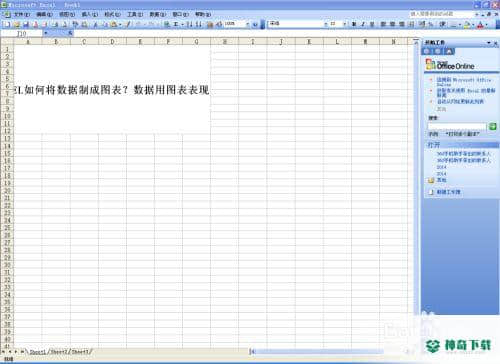Click the AutoSum sigma icon
Screen dimensions: 500x364
176,24
